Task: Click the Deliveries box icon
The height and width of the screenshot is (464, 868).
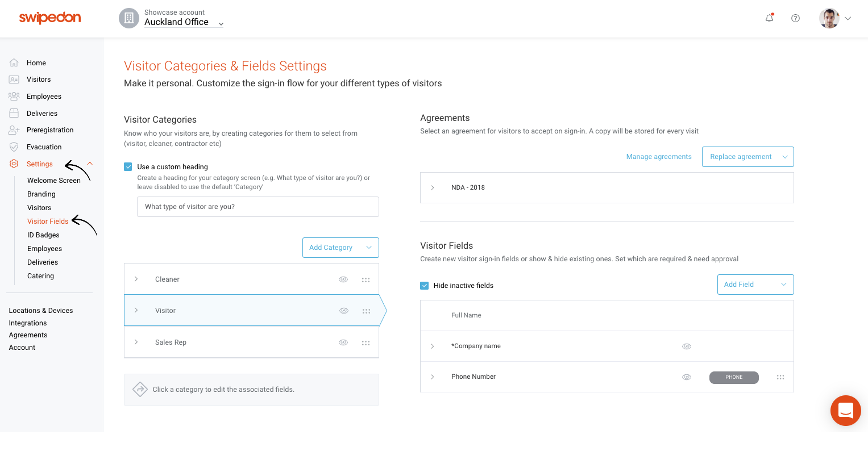Action: tap(14, 114)
